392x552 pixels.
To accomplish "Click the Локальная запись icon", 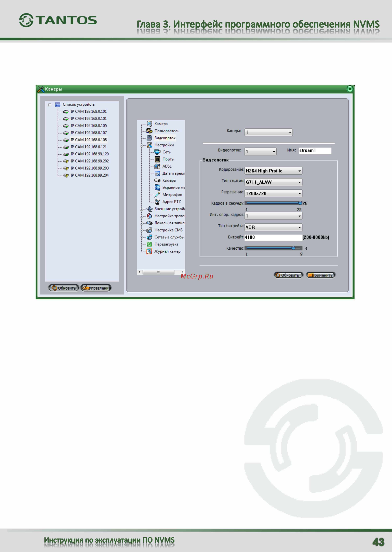I will [x=149, y=223].
